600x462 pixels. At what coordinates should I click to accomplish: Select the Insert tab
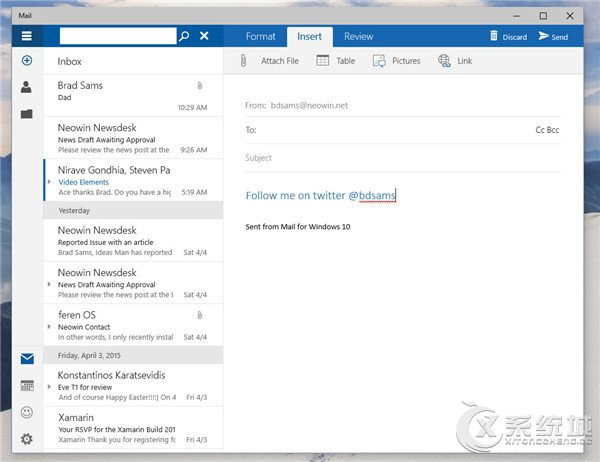(x=309, y=37)
